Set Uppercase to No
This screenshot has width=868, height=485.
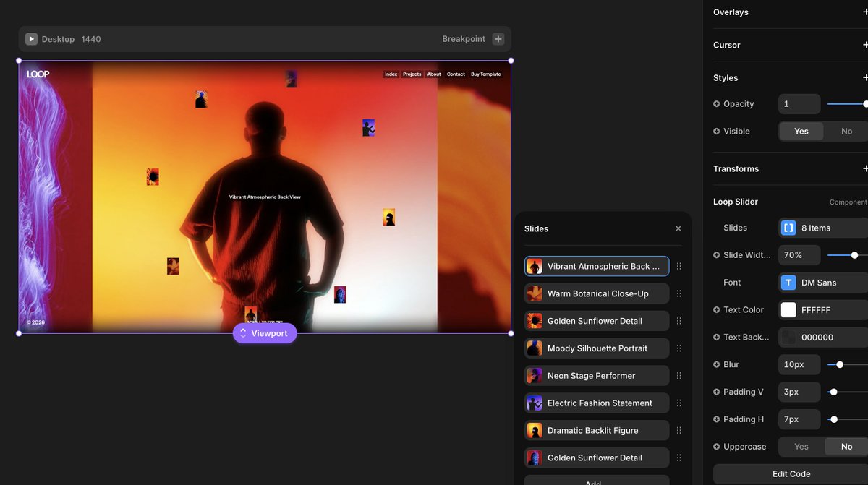click(846, 447)
